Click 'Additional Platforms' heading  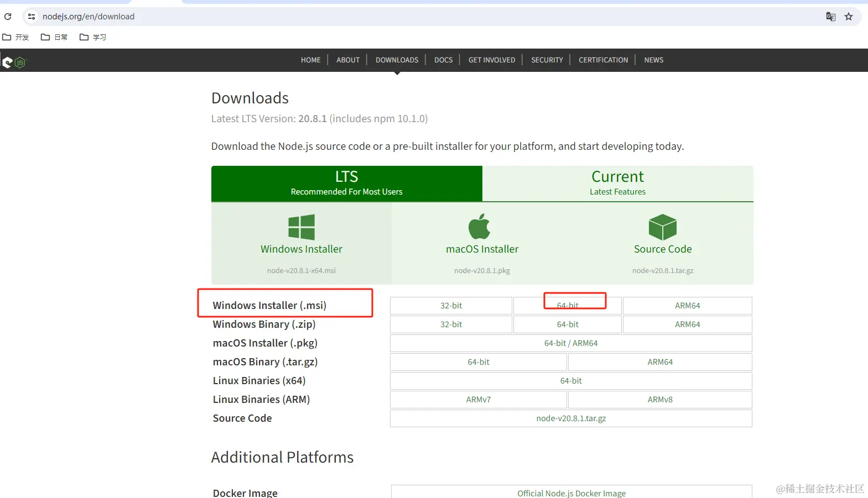point(282,457)
